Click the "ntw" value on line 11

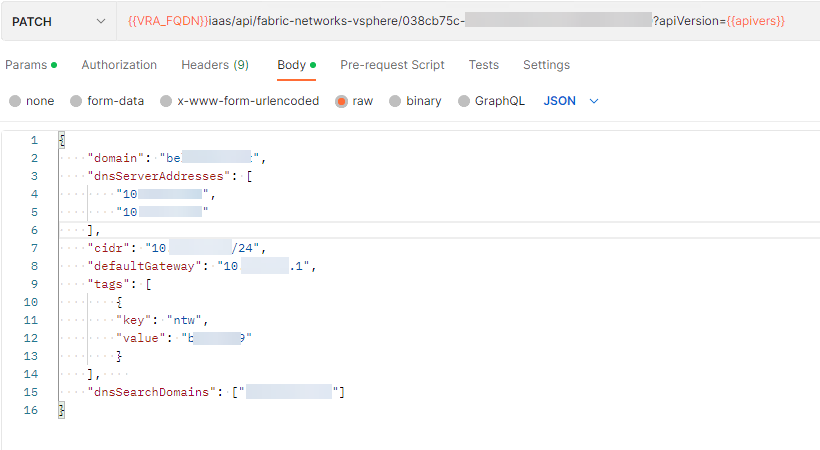184,320
